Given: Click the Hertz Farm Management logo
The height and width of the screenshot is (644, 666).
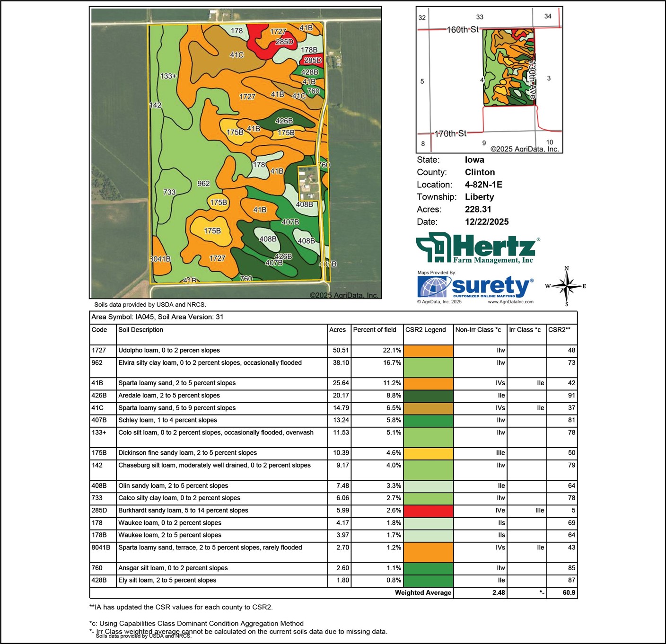Looking at the screenshot, I should 478,248.
